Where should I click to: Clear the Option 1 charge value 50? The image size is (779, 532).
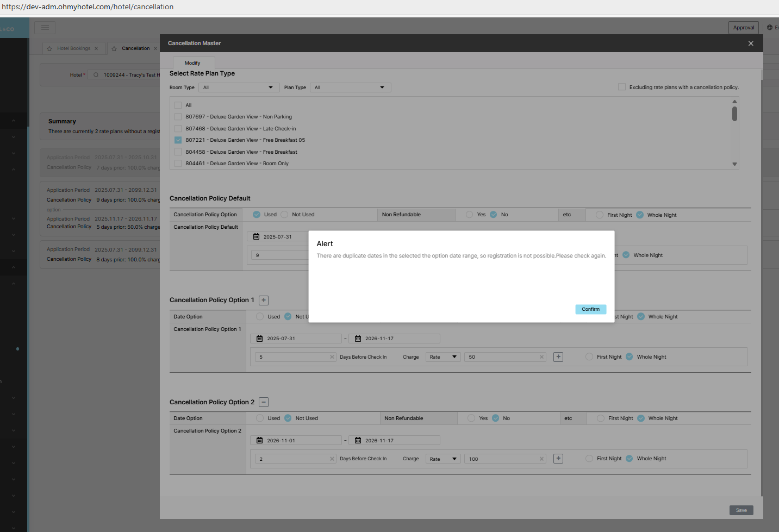pos(541,357)
